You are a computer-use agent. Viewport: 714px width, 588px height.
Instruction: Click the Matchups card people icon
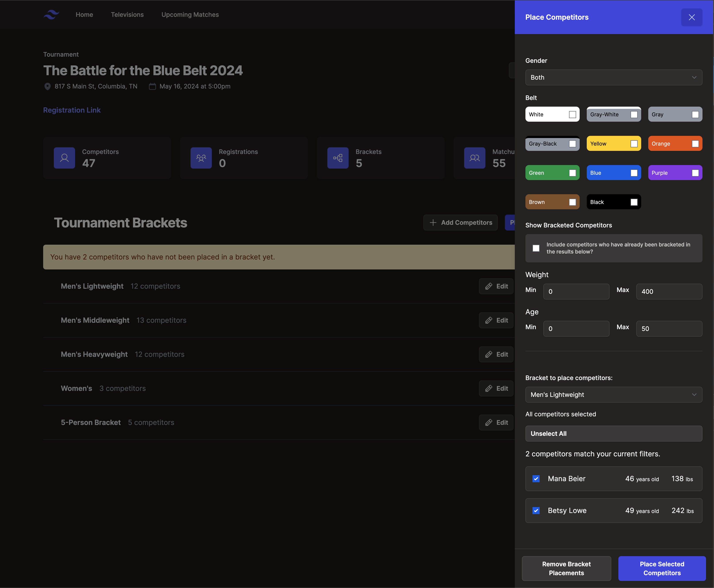click(x=475, y=158)
